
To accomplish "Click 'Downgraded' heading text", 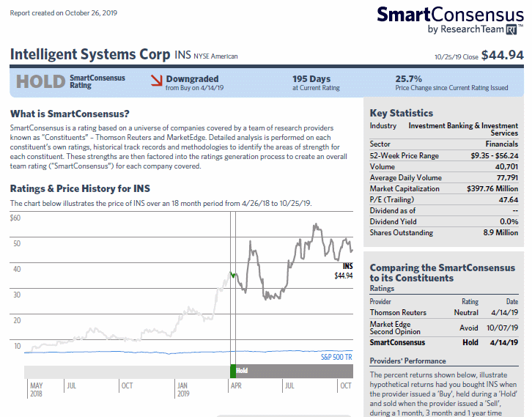I will point(192,78).
